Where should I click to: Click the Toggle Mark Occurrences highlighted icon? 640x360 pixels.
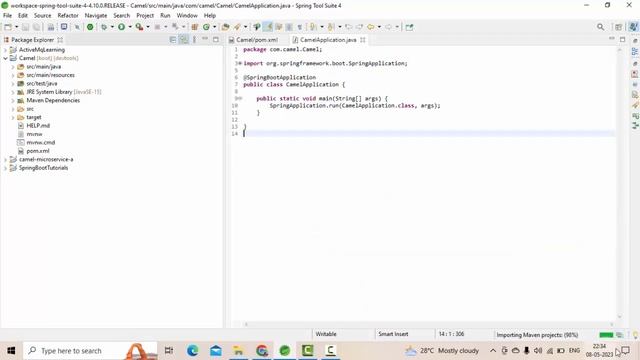(268, 27)
